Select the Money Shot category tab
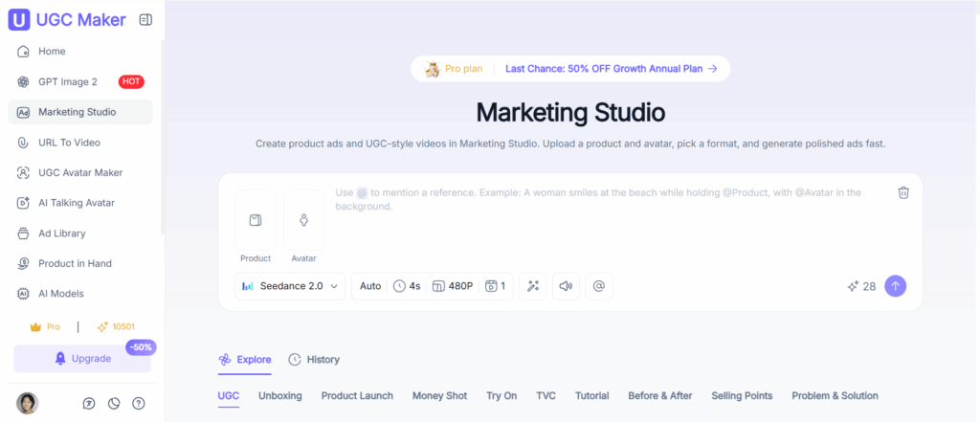The image size is (980, 422). point(439,396)
